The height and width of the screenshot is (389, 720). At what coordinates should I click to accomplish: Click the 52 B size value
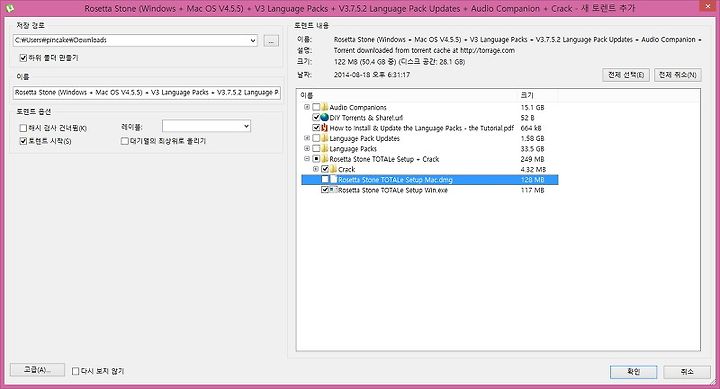coord(528,118)
